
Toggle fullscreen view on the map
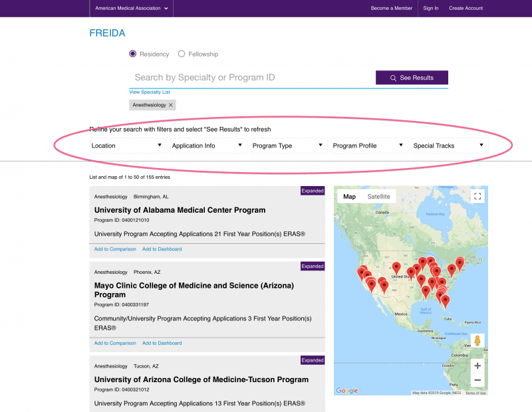coord(477,196)
